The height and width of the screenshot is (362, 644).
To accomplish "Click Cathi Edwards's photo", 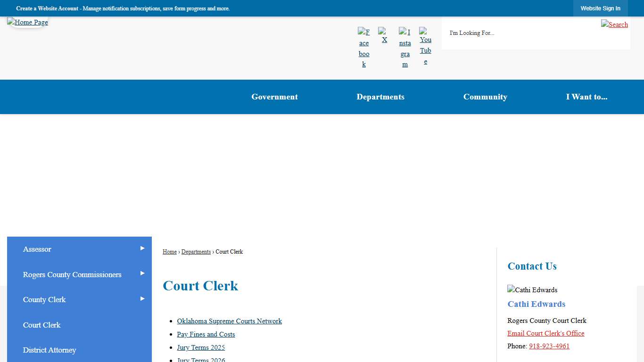I will (532, 290).
